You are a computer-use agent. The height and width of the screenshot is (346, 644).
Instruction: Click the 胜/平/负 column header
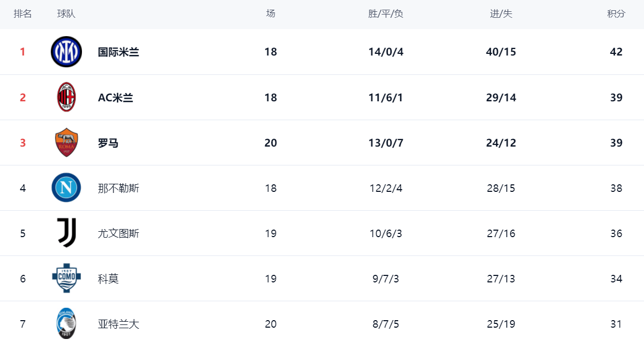386,14
